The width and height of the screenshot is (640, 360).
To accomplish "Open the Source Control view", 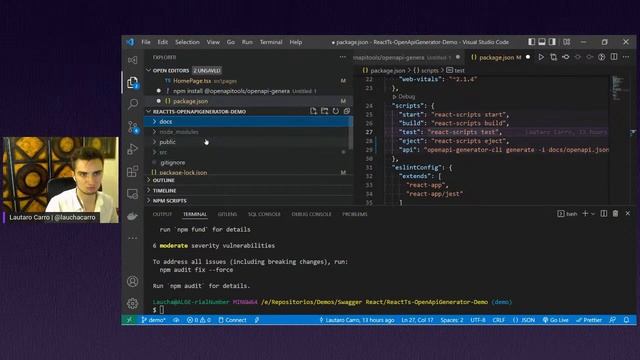I will pyautogui.click(x=133, y=127).
